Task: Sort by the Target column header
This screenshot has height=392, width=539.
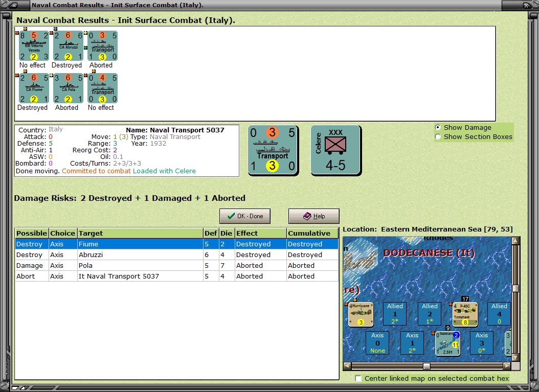Action: coord(140,233)
